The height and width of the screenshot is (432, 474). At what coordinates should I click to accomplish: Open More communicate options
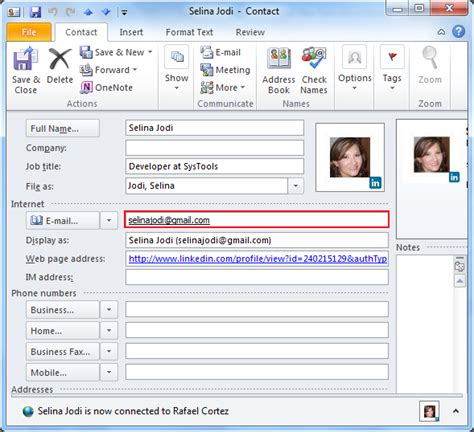pyautogui.click(x=222, y=87)
